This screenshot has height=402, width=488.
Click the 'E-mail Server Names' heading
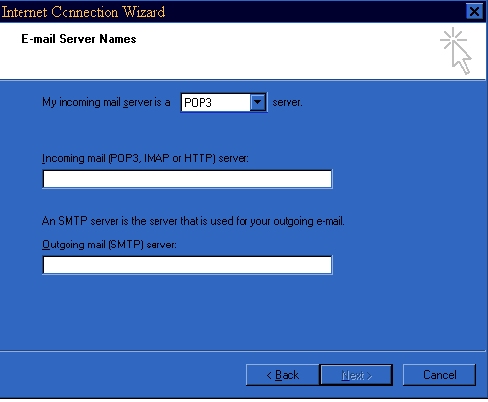tap(79, 39)
